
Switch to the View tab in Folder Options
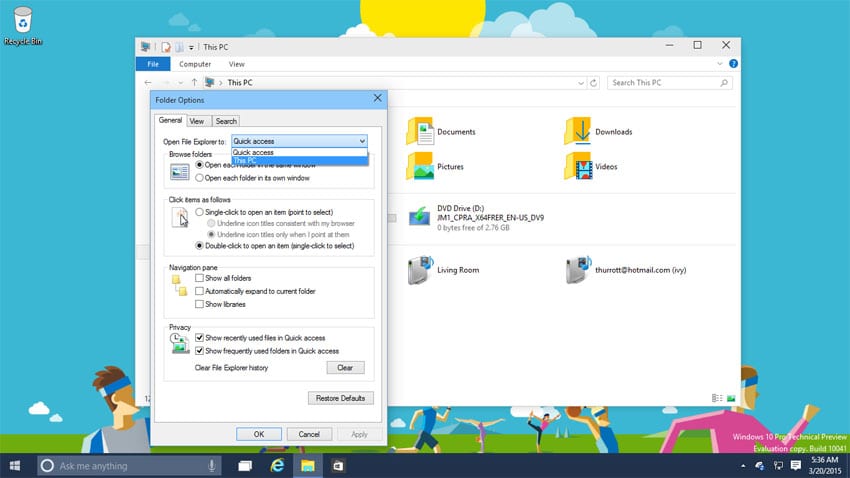pos(197,121)
